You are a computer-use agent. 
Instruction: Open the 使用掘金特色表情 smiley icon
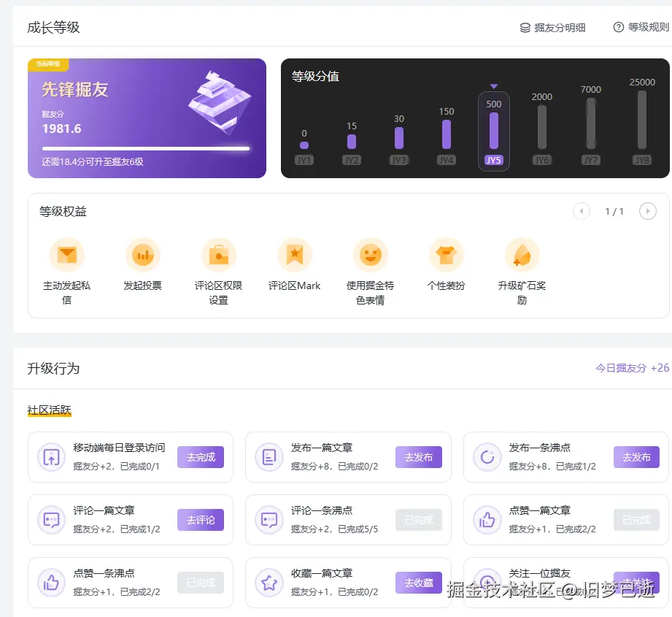(x=371, y=253)
